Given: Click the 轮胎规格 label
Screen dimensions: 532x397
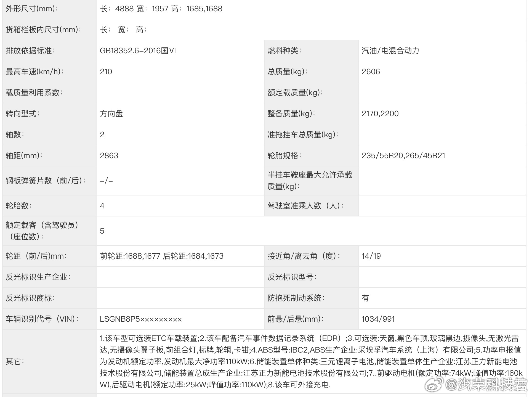Looking at the screenshot, I should 284,156.
